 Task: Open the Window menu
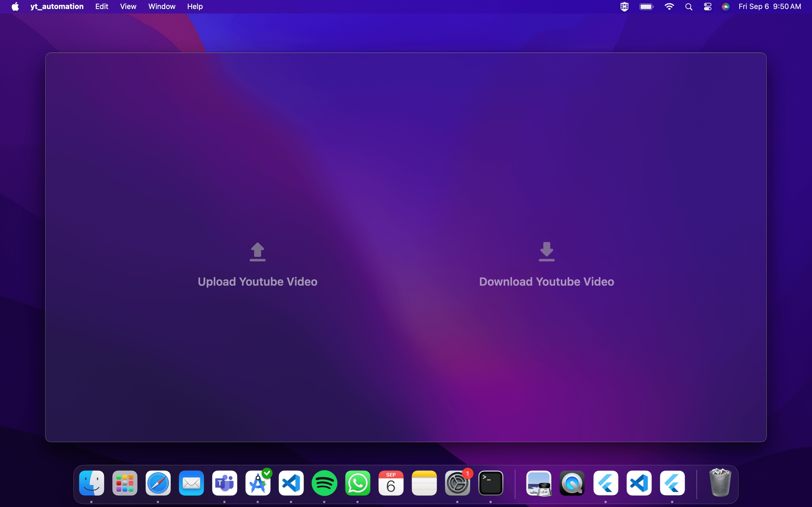pos(162,6)
